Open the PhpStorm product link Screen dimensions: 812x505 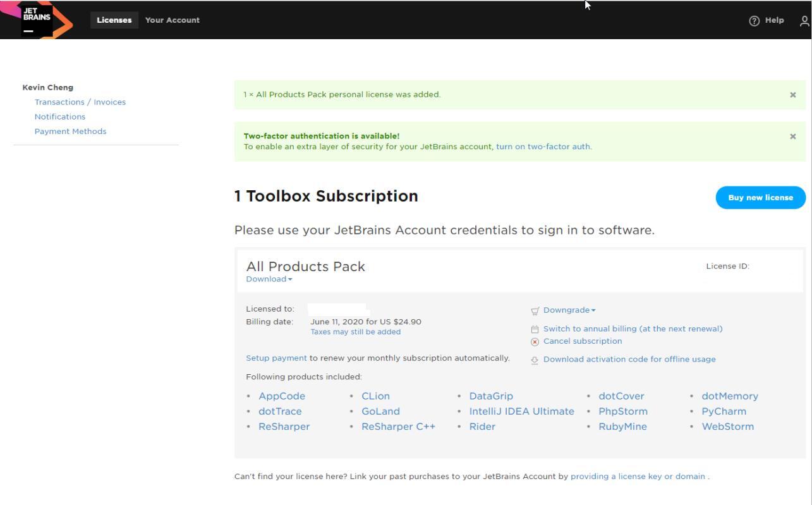(x=623, y=411)
